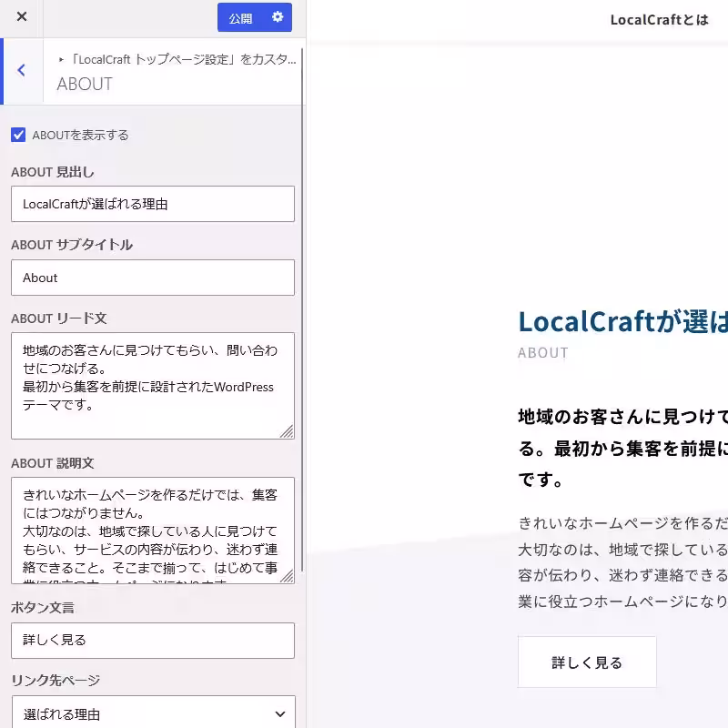The width and height of the screenshot is (728, 728).
Task: Grab the 説明文 textarea resize handle
Action: click(287, 576)
